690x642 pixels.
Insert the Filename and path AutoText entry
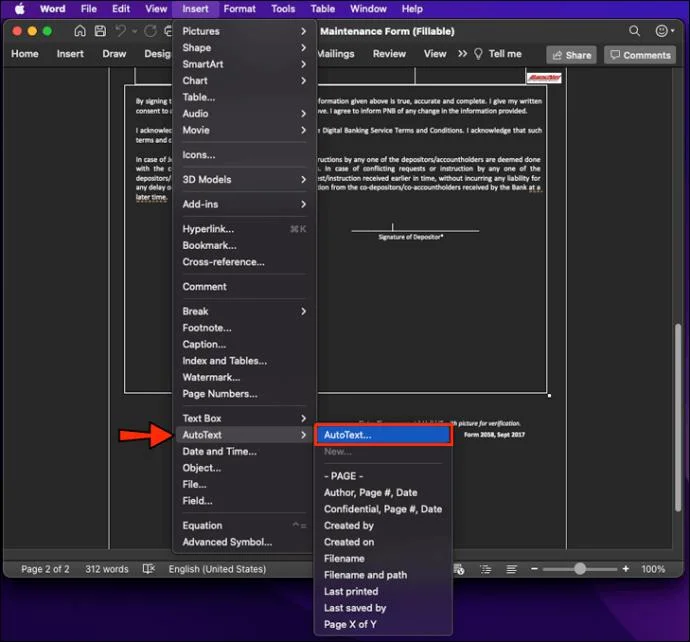pyautogui.click(x=383, y=575)
